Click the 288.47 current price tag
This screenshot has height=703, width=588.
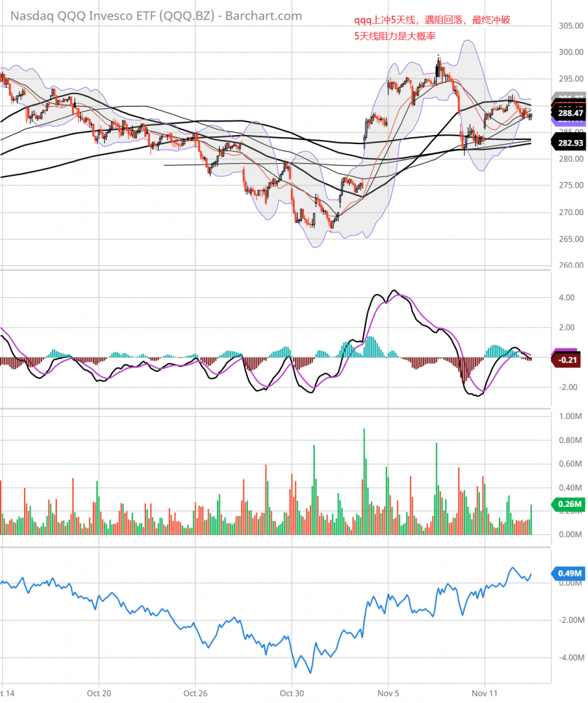click(569, 112)
